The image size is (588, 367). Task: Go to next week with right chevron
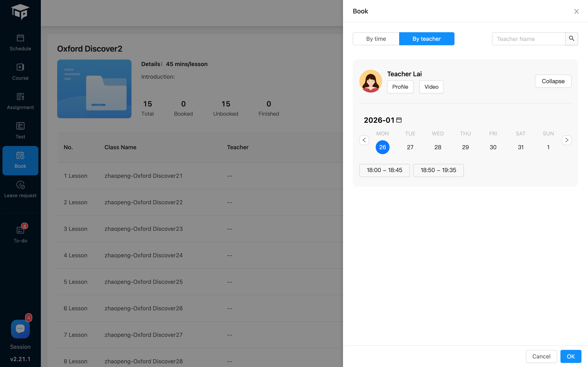click(566, 140)
